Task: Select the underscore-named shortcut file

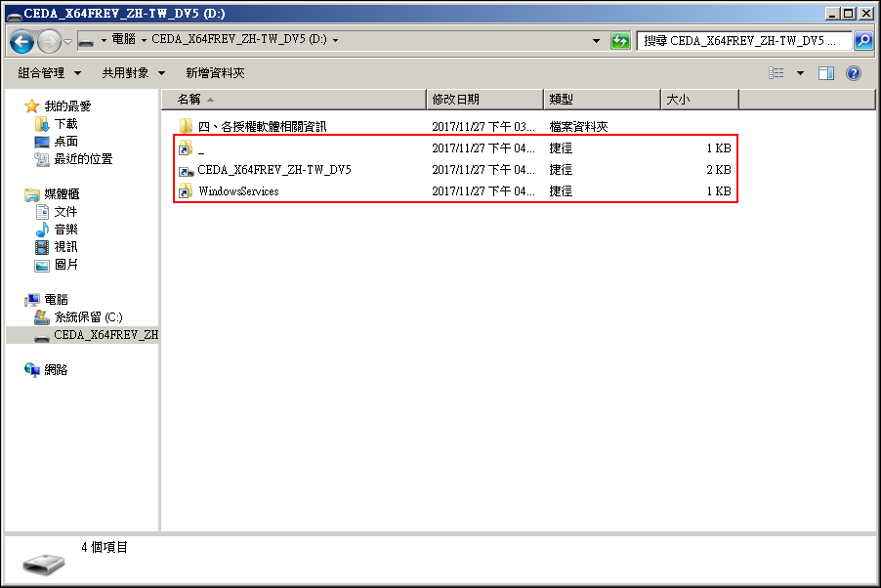Action: coord(201,148)
